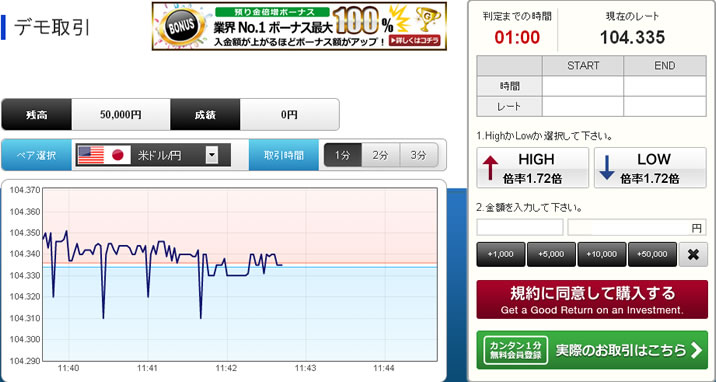The width and height of the screenshot is (716, 382).
Task: Select the 3分 trade time option
Action: point(418,155)
